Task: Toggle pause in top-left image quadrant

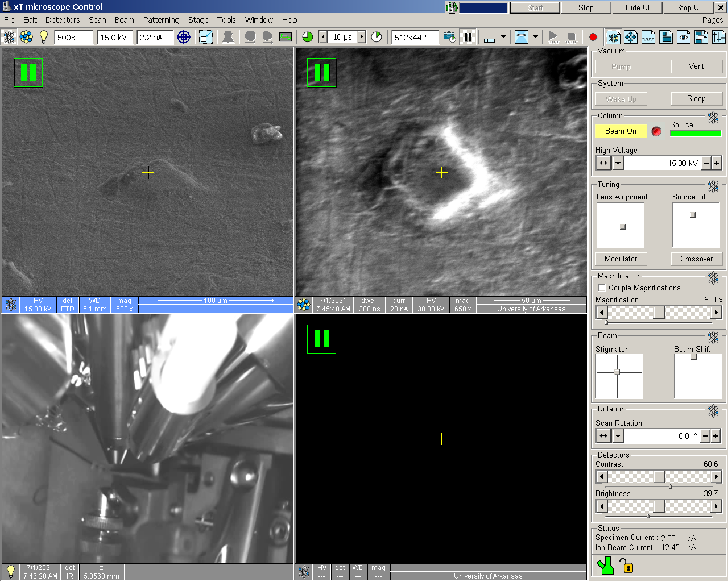Action: (28, 73)
